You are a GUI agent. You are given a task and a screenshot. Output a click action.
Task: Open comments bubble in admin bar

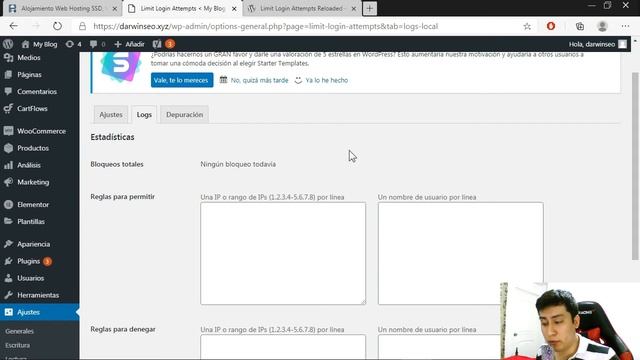tap(98, 44)
